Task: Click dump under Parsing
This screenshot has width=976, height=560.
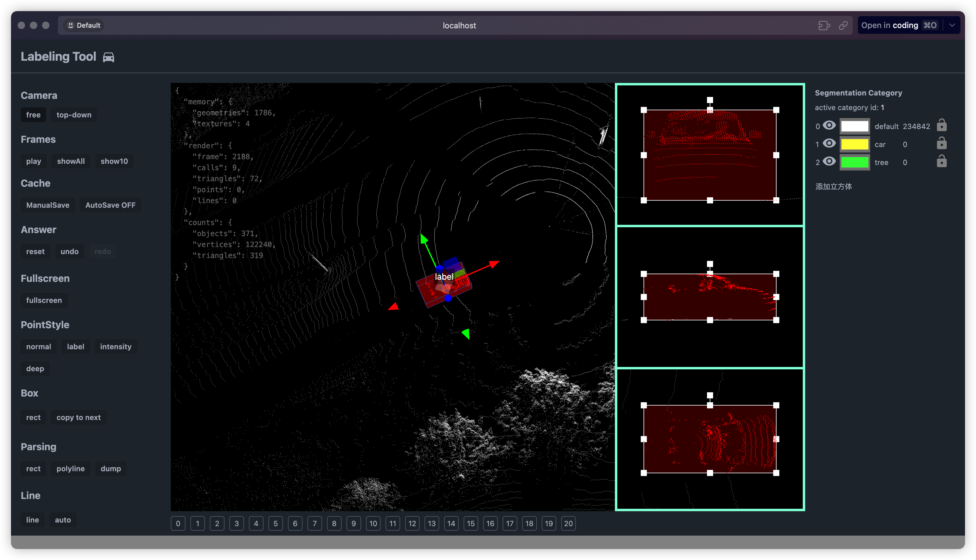Action: (x=111, y=468)
